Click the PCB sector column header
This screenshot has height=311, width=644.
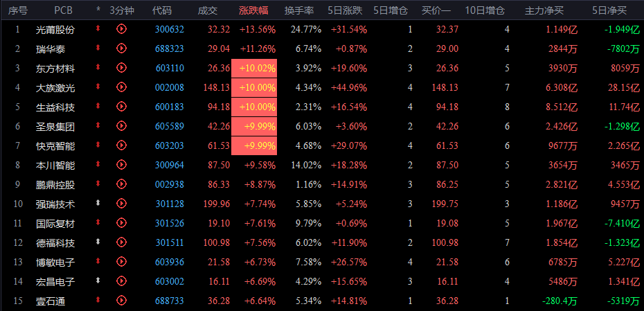(63, 10)
